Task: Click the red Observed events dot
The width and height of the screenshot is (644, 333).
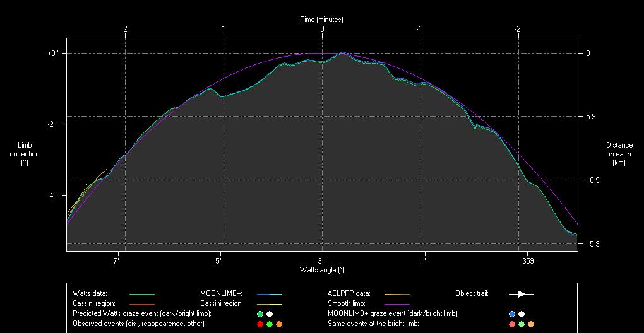Action: coord(260,324)
